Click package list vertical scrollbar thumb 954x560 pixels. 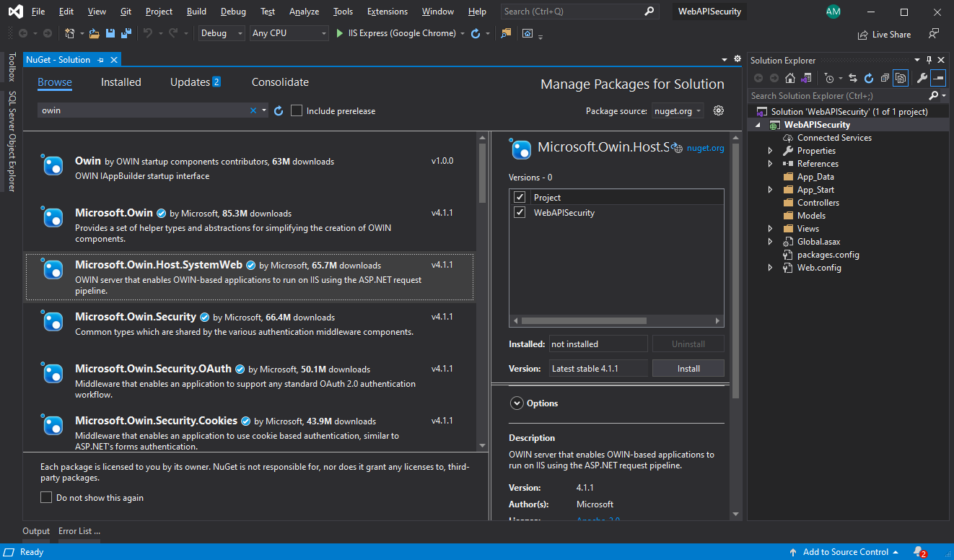click(x=483, y=173)
